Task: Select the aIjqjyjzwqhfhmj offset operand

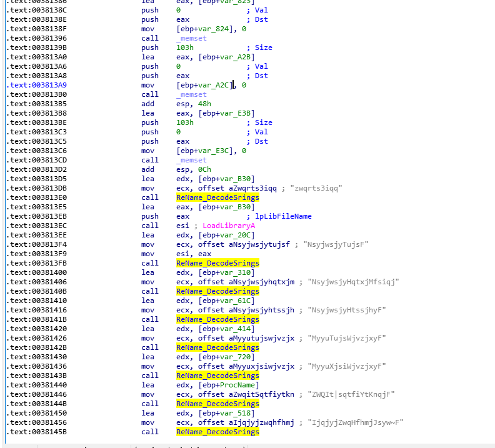Action: 263,422
